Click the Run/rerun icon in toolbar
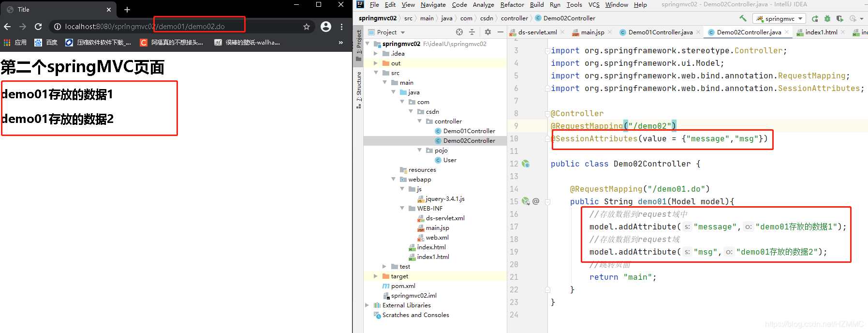Viewport: 868px width, 333px height. (x=815, y=18)
